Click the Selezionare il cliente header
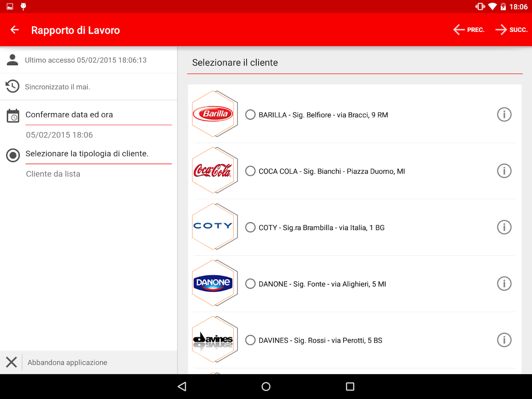The image size is (532, 399). point(234,63)
